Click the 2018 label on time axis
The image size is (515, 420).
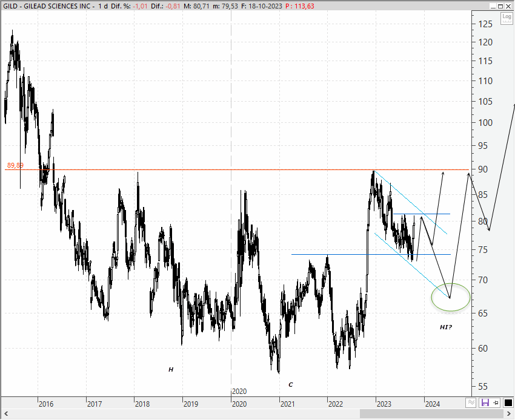tap(142, 404)
